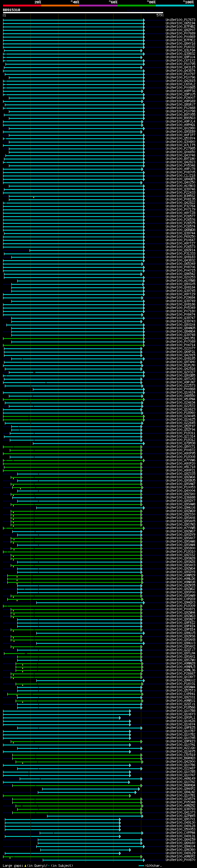Select the UniRef100_C6T1Y2 label
197x868 pixels.
tap(180, 61)
